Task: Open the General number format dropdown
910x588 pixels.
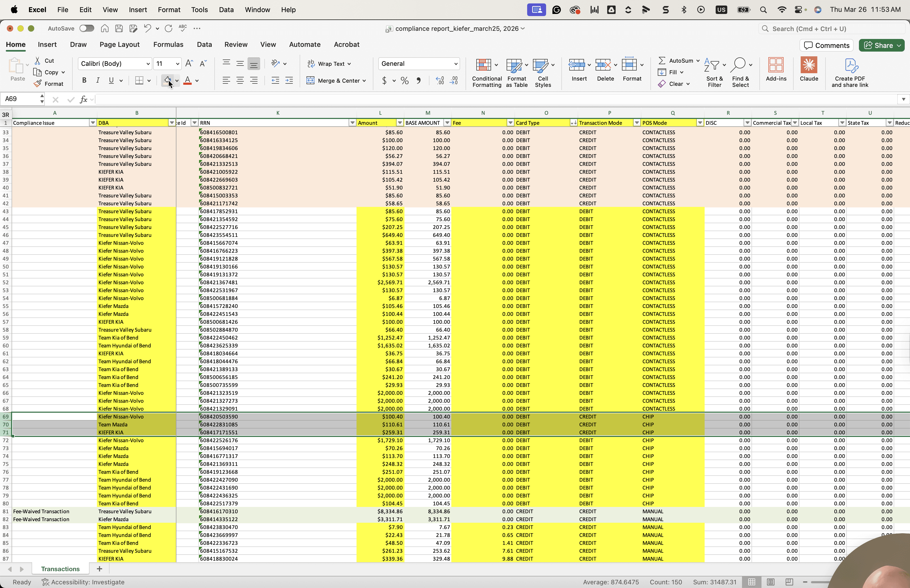Action: click(x=456, y=64)
